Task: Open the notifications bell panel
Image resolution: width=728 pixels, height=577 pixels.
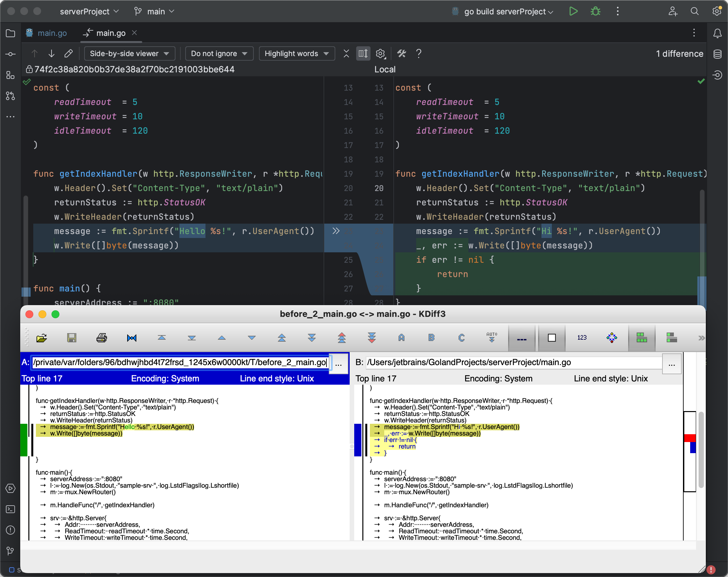Action: point(717,33)
